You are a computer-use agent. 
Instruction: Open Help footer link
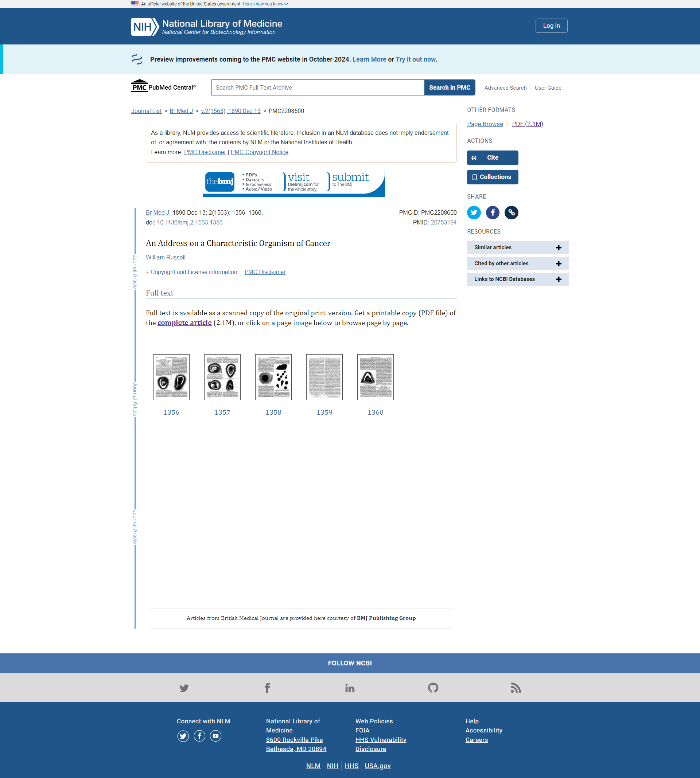coord(472,722)
